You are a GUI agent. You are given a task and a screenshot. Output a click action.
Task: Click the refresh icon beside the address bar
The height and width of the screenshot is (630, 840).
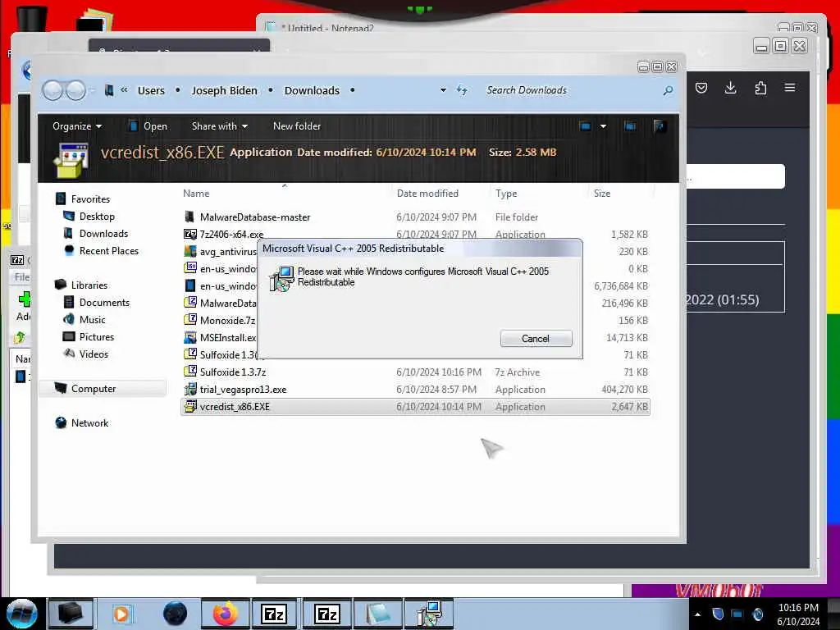462,90
